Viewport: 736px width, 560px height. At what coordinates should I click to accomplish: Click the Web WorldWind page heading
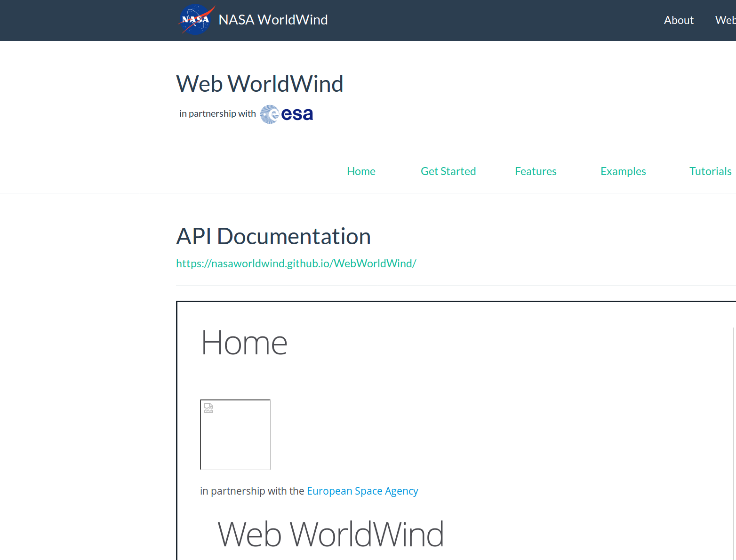[x=260, y=84]
